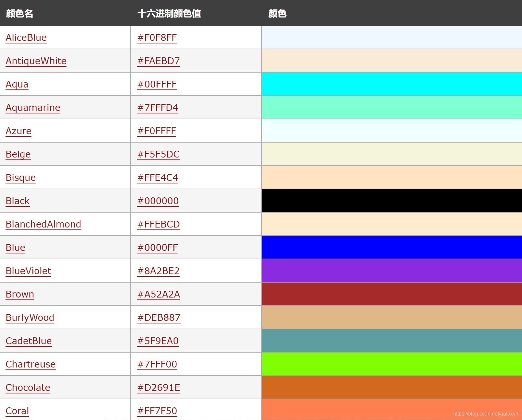This screenshot has width=522, height=420.
Task: Open the Aqua color name link
Action: click(17, 84)
